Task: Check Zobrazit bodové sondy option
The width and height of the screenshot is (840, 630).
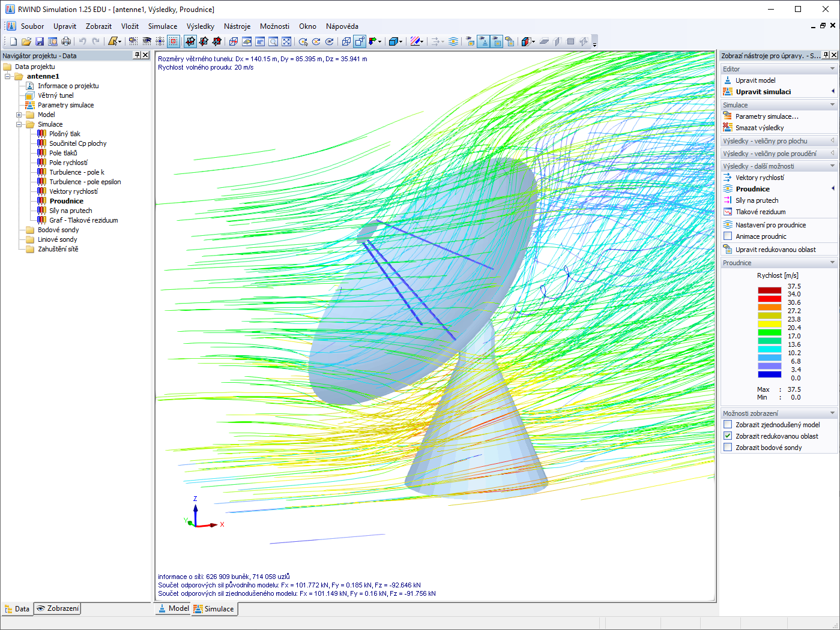Action: point(728,448)
